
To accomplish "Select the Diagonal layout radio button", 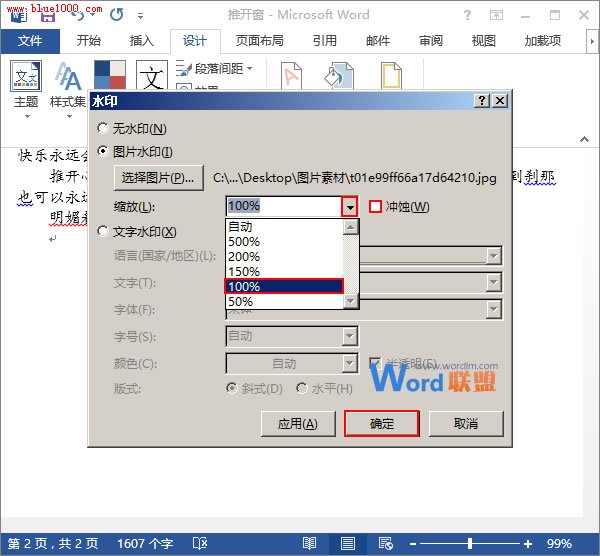I will (231, 388).
